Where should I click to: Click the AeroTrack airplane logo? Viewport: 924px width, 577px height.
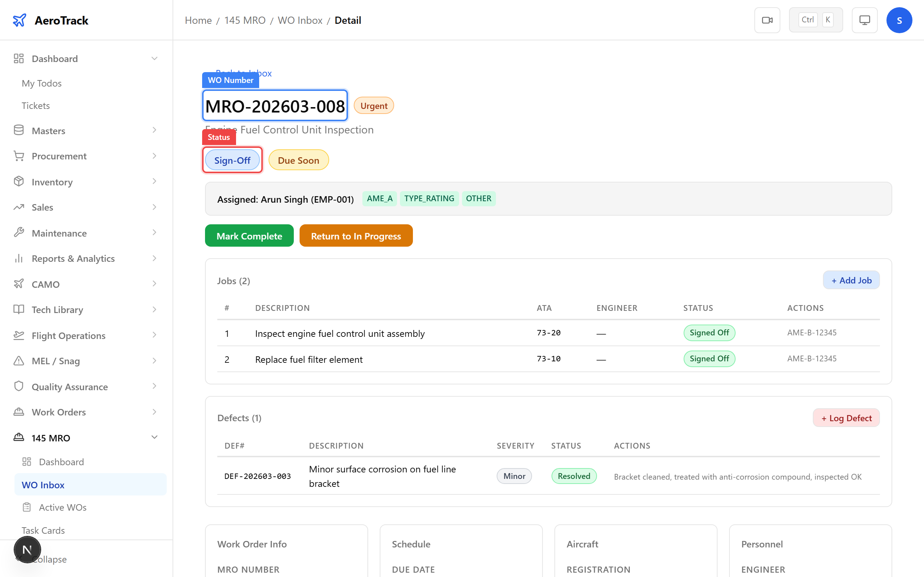coord(19,20)
